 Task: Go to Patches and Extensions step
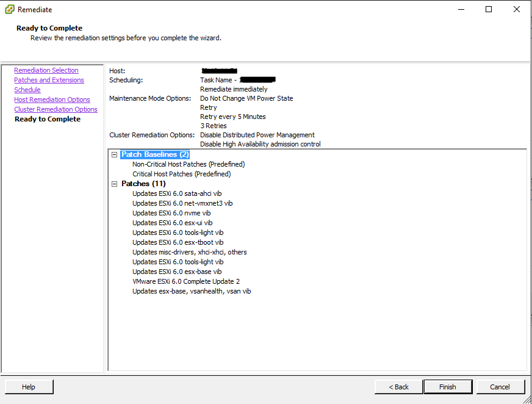(x=49, y=80)
